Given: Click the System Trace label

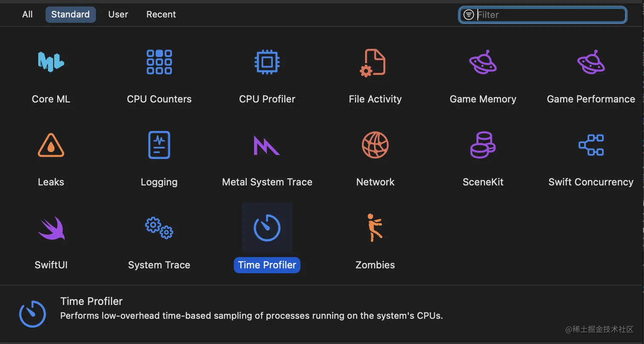Looking at the screenshot, I should pyautogui.click(x=159, y=265).
